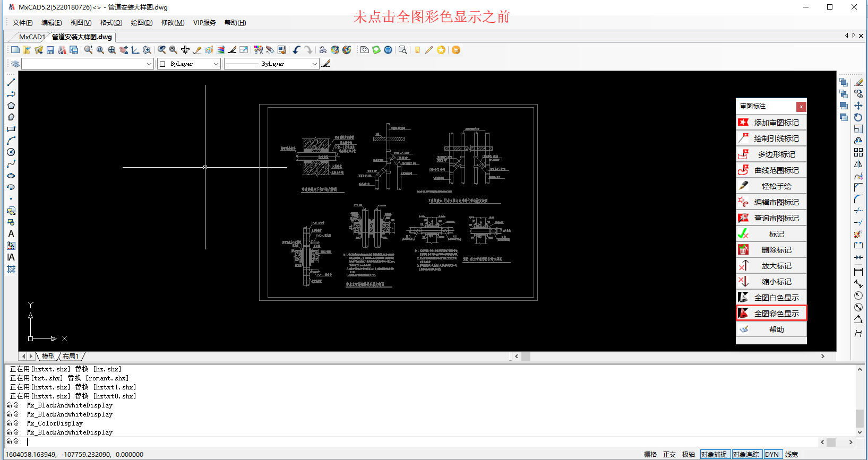868x460 pixels.
Task: Open the 视图(V) menu
Action: [x=81, y=23]
